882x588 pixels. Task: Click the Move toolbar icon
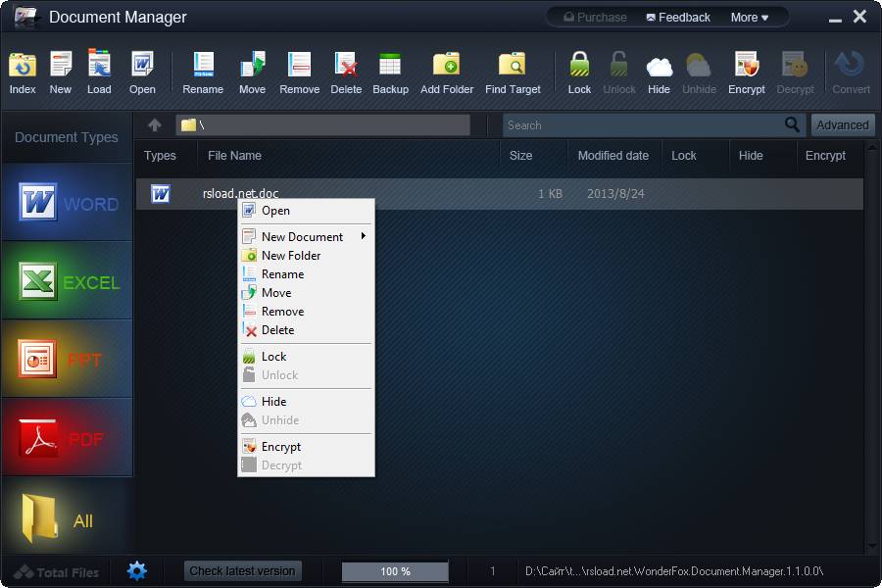point(252,64)
